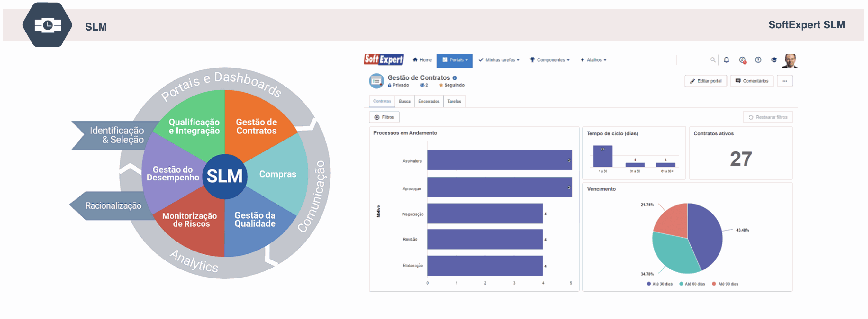Toggle Até 30 dias legend entry

pos(659,284)
